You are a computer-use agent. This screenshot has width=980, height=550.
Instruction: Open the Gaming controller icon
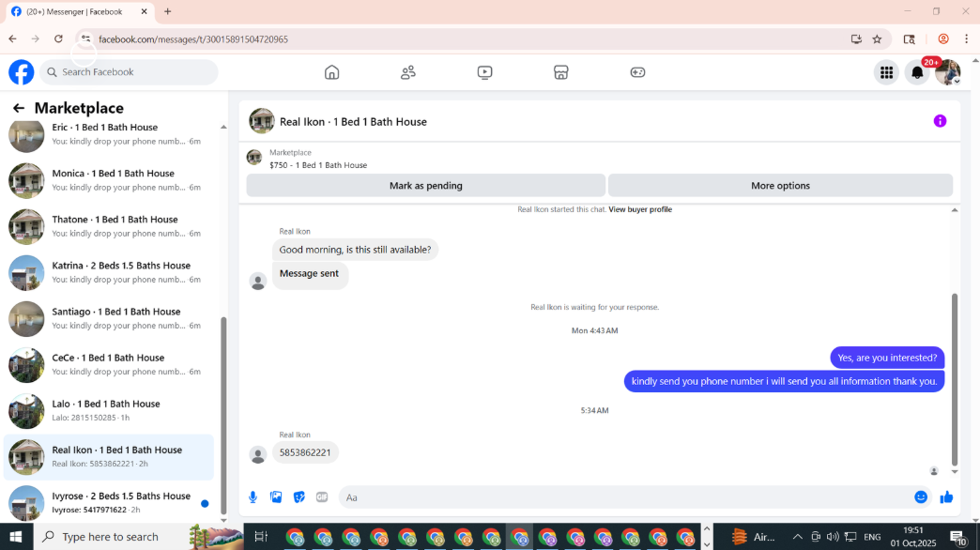tap(637, 72)
